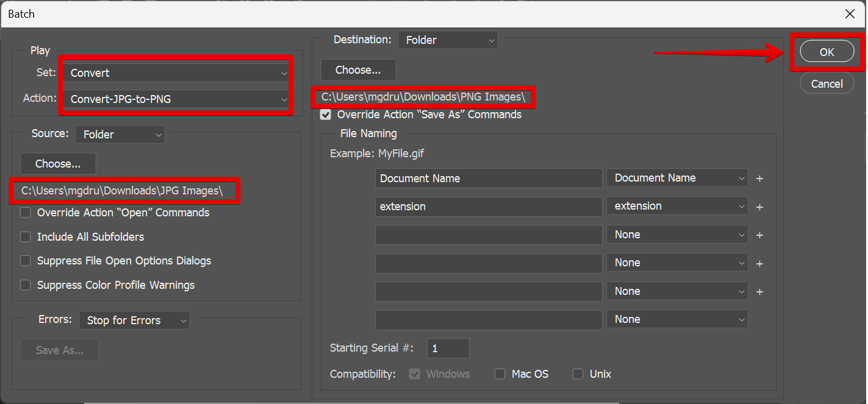Click the plus icon beside Document Name row

(759, 179)
